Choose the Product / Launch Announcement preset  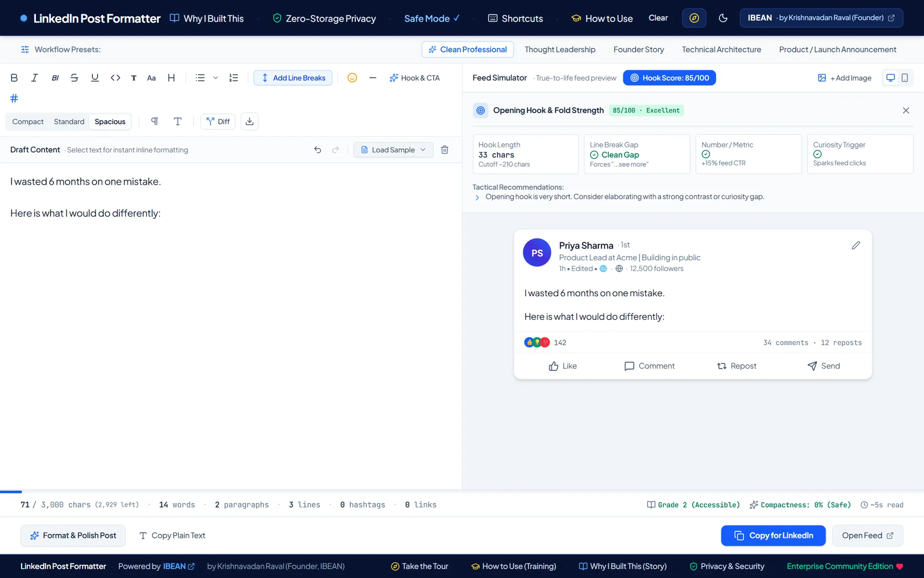click(838, 50)
